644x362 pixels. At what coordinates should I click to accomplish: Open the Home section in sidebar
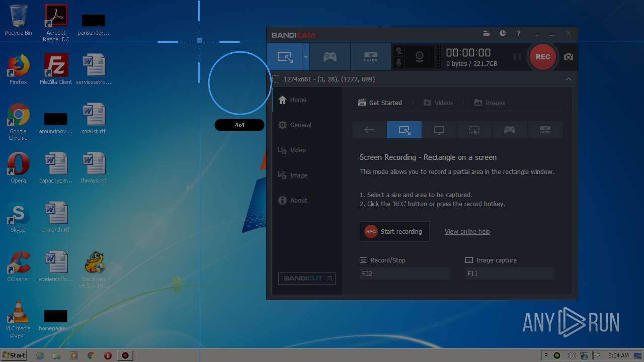pos(307,100)
